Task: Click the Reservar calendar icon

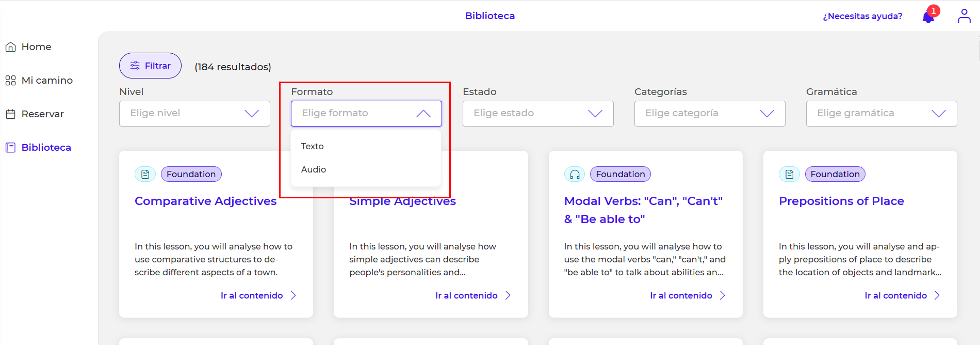Action: pyautogui.click(x=10, y=114)
